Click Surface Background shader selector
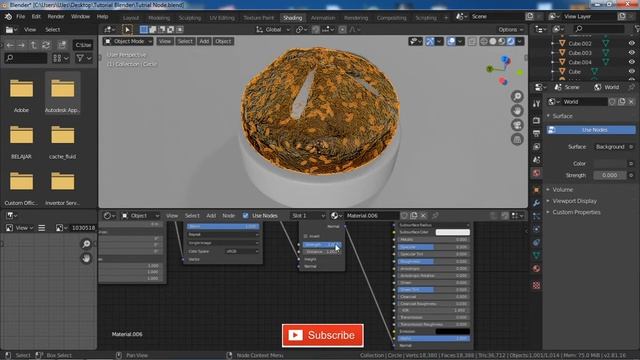 pyautogui.click(x=610, y=147)
